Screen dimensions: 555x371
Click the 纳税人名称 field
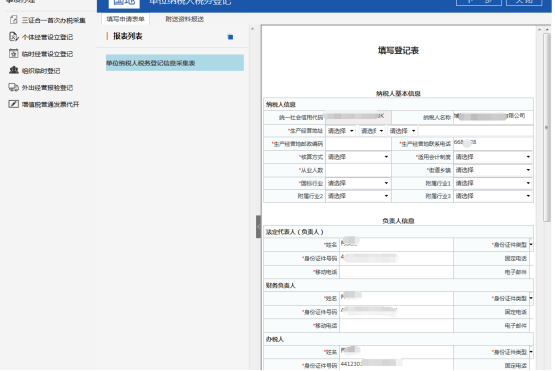(x=493, y=117)
